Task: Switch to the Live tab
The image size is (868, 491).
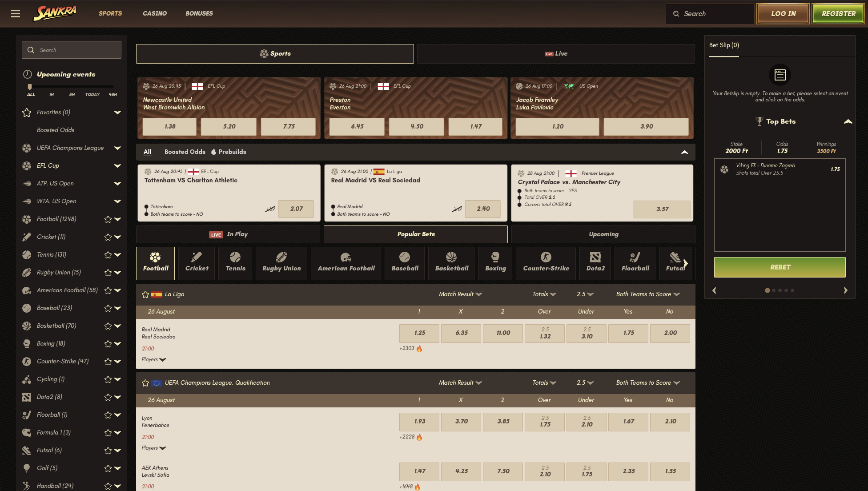Action: (556, 54)
